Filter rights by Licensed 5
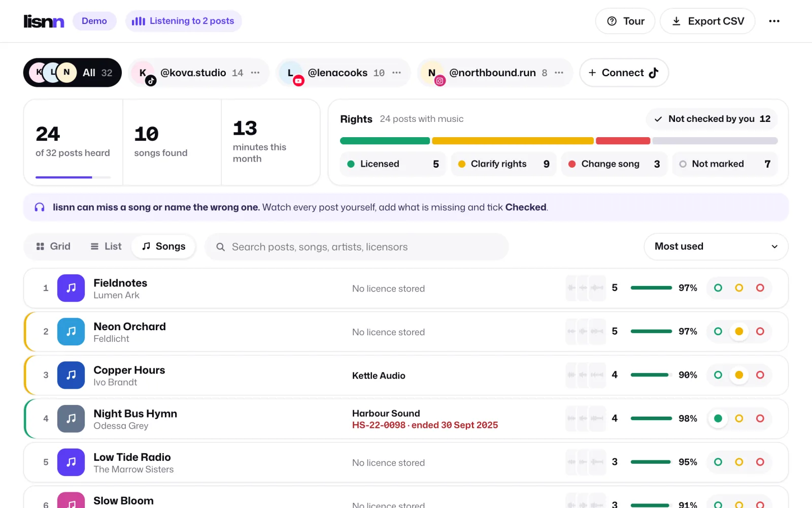 (x=393, y=164)
